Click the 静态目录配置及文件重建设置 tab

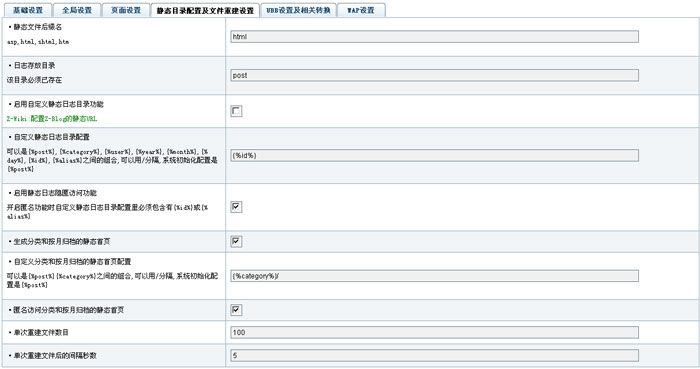205,10
